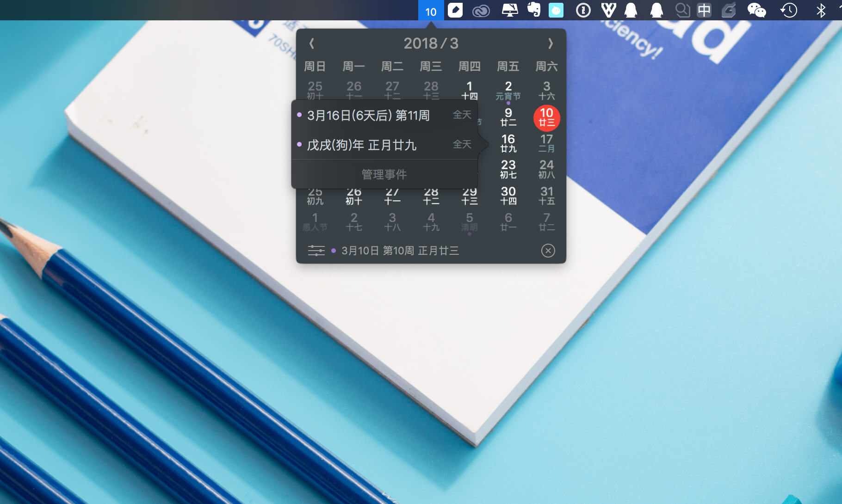Image resolution: width=842 pixels, height=504 pixels.
Task: Click the light blue bird app icon
Action: click(x=556, y=10)
